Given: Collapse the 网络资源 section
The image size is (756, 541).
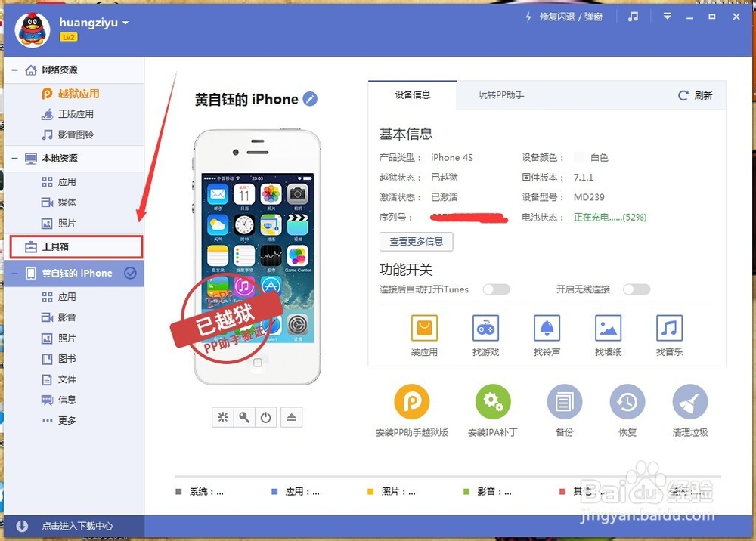Looking at the screenshot, I should click(x=15, y=70).
